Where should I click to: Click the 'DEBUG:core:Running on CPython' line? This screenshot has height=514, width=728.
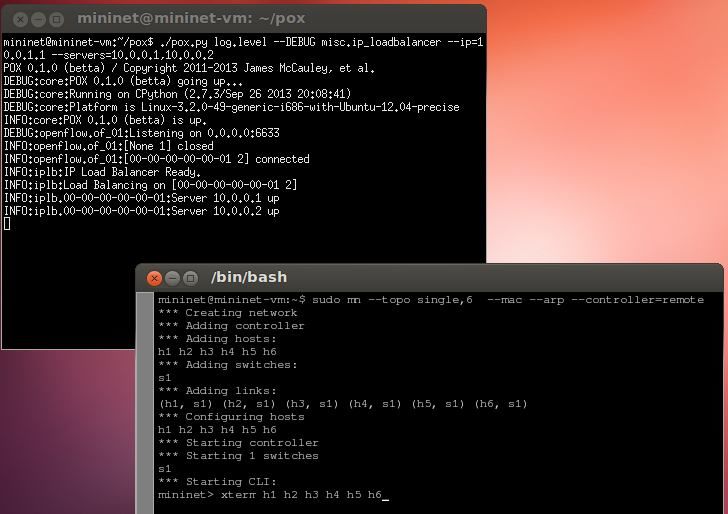(177, 94)
